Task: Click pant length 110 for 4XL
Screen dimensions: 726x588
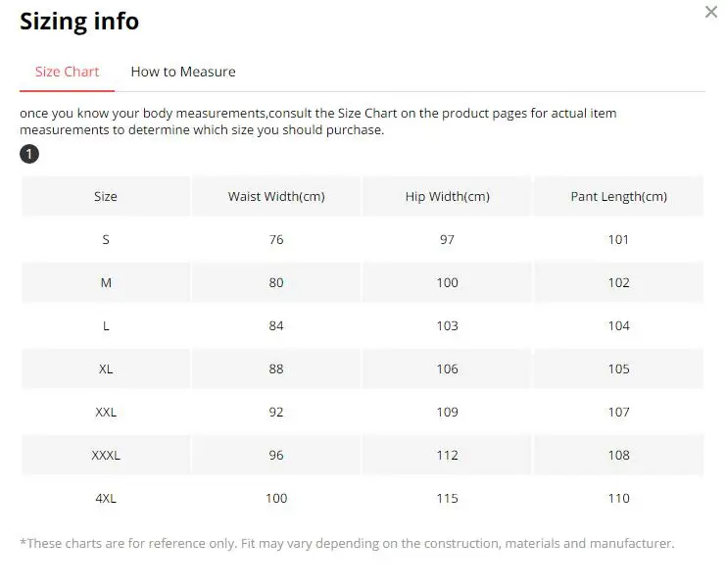Action: [618, 498]
